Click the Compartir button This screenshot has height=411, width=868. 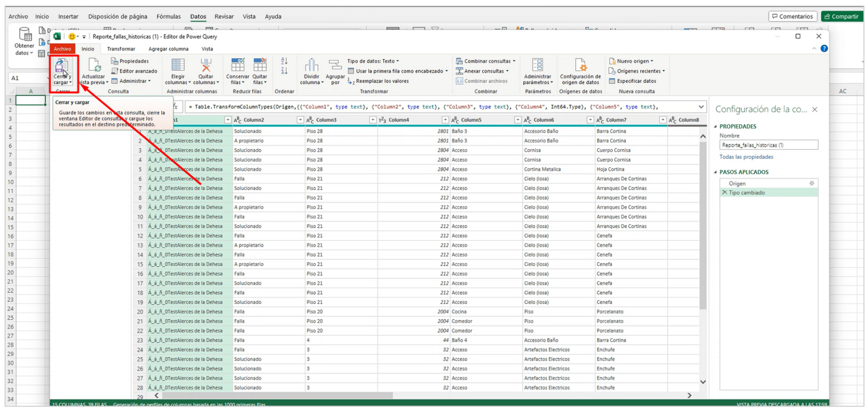click(x=841, y=17)
